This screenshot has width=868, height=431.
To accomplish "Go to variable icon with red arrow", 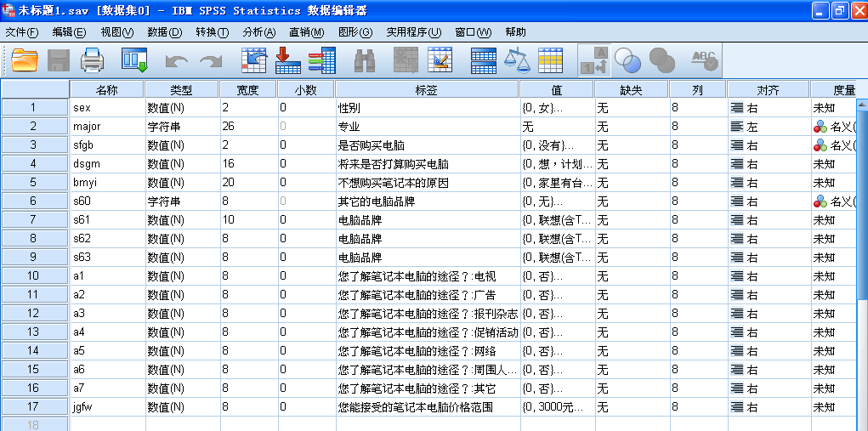I will tap(288, 60).
